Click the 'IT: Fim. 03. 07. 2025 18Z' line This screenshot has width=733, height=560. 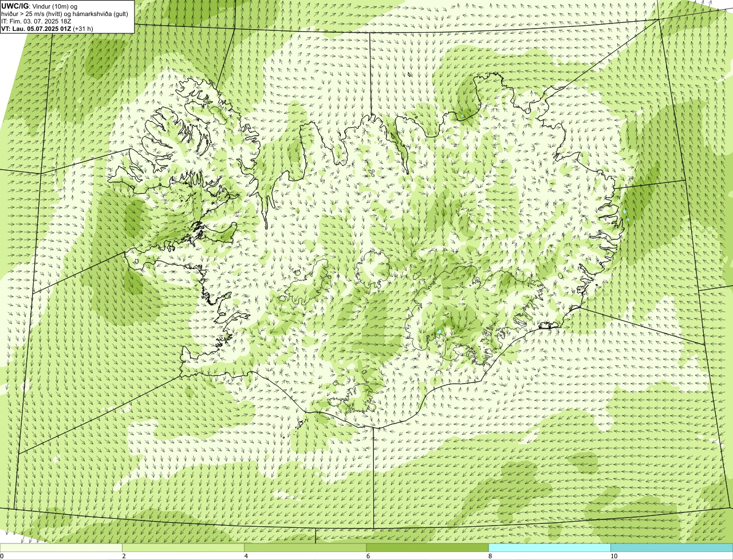pos(36,21)
